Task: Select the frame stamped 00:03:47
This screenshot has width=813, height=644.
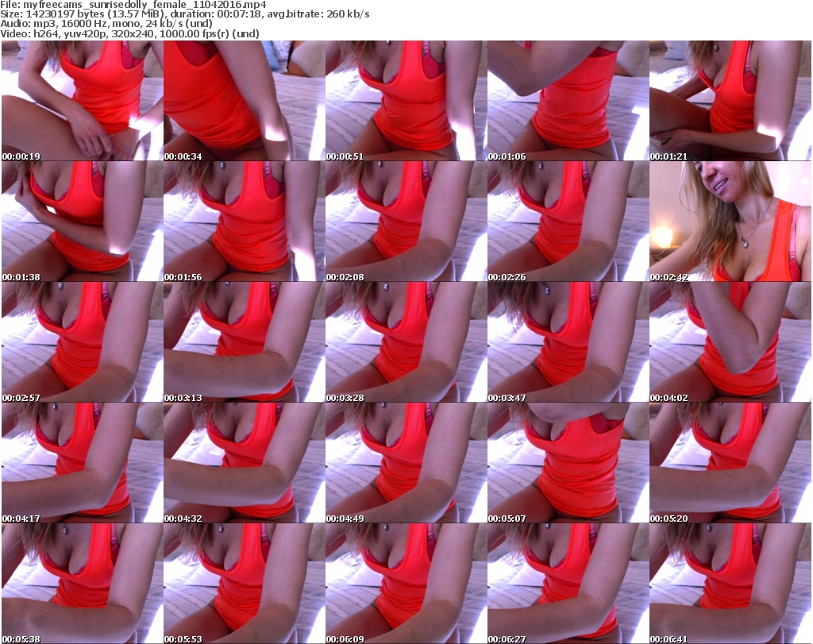Action: point(568,342)
